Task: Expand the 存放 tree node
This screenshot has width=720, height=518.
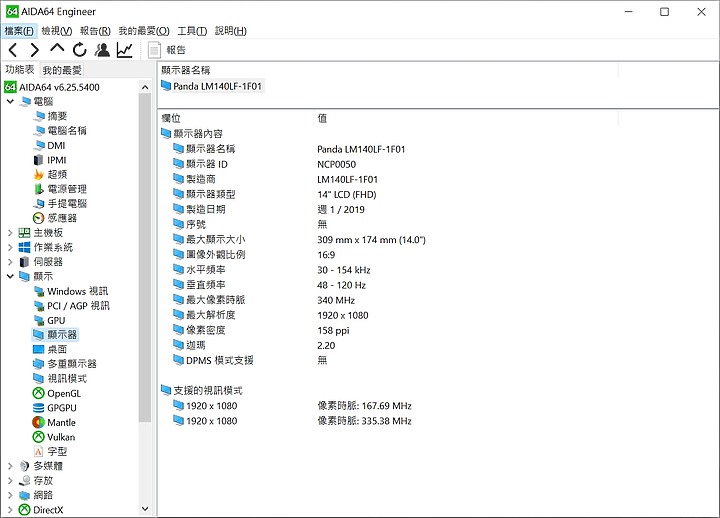Action: pyautogui.click(x=10, y=481)
